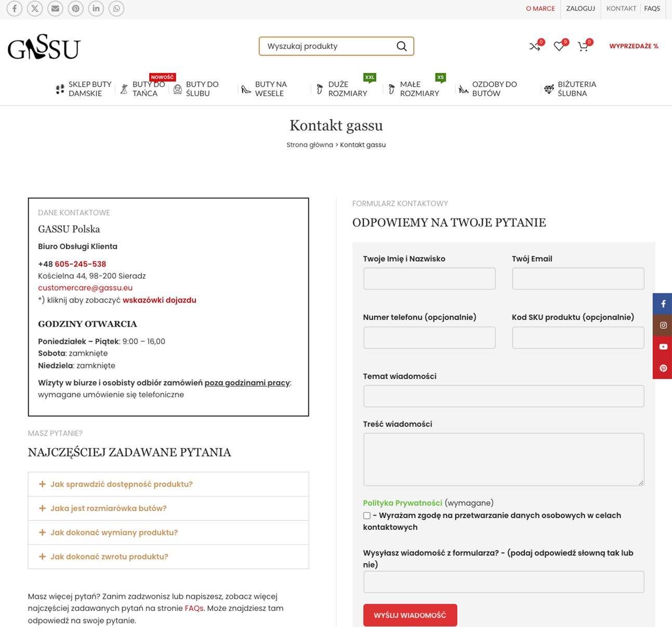This screenshot has width=672, height=627.
Task: Click the footprints icon beside Sklep Buty Damskie
Action: click(x=60, y=89)
